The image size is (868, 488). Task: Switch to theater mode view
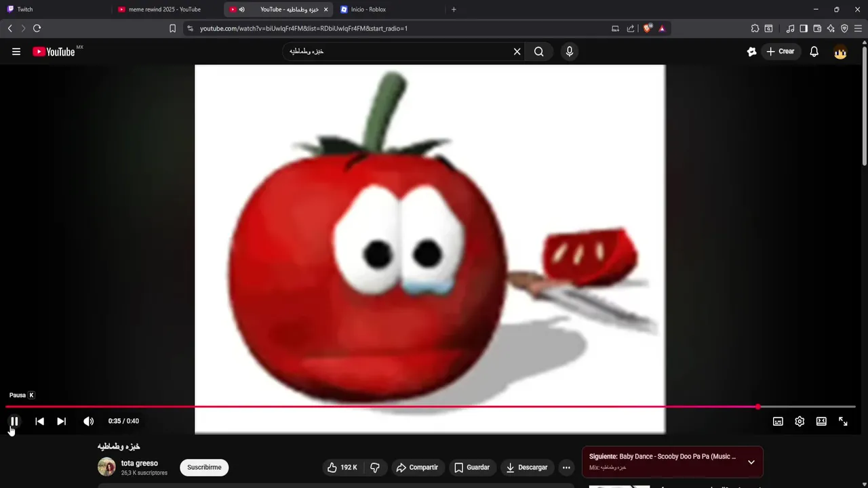pyautogui.click(x=821, y=421)
